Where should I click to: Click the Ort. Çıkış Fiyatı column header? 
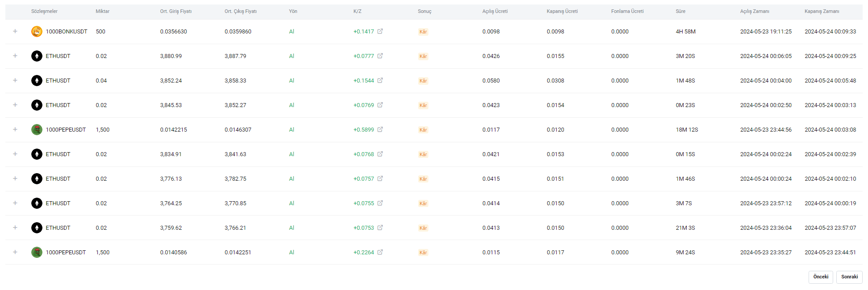(x=241, y=11)
